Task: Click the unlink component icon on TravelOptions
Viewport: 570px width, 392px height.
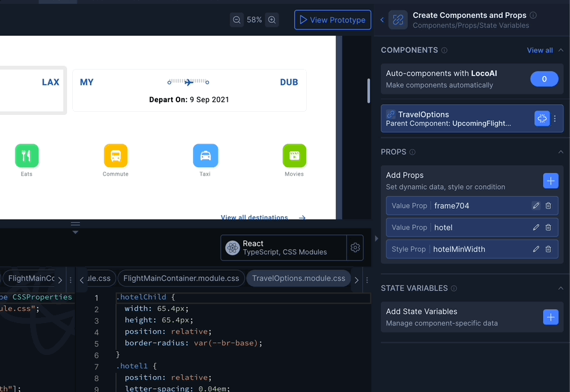Action: click(x=542, y=119)
